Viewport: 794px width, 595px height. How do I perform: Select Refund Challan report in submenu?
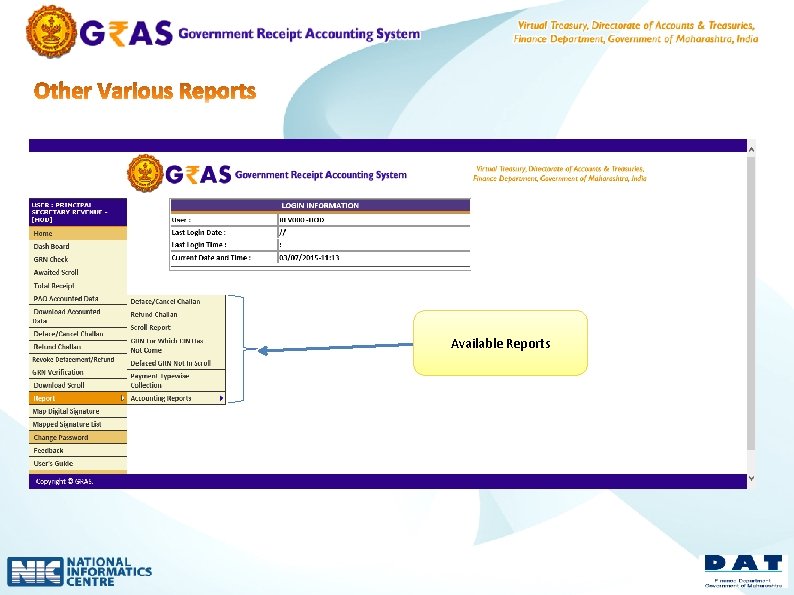point(176,314)
